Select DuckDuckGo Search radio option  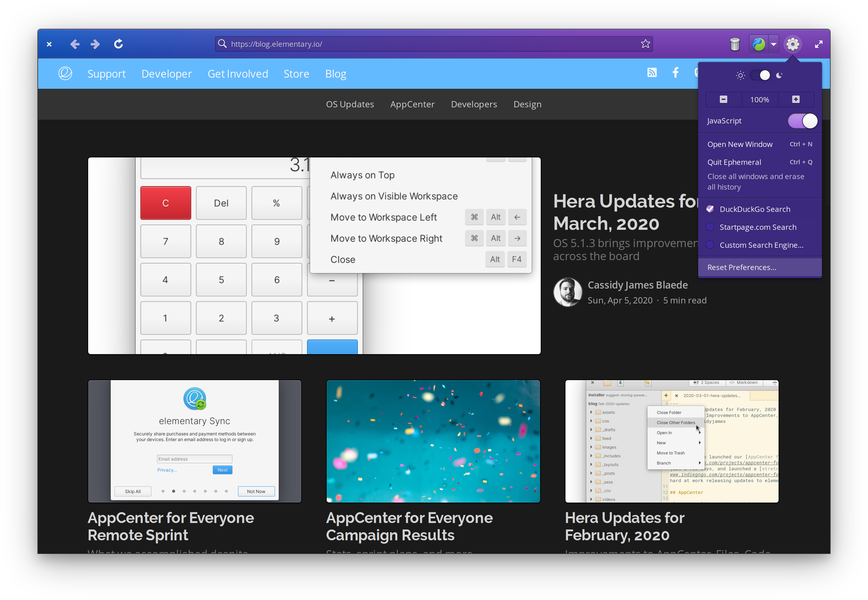[x=710, y=209]
